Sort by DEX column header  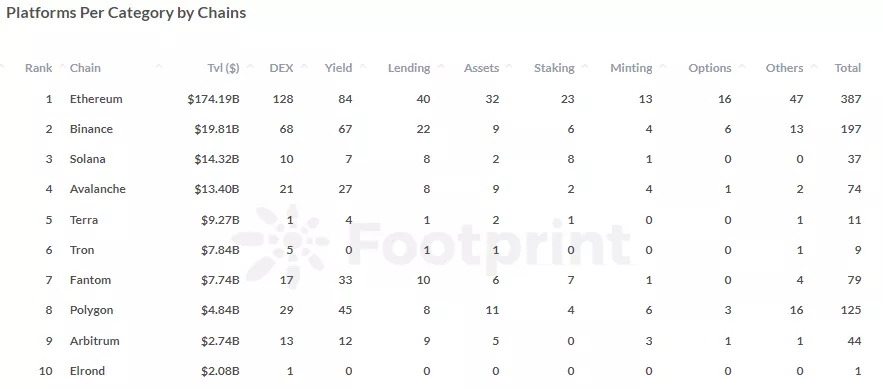pyautogui.click(x=281, y=68)
